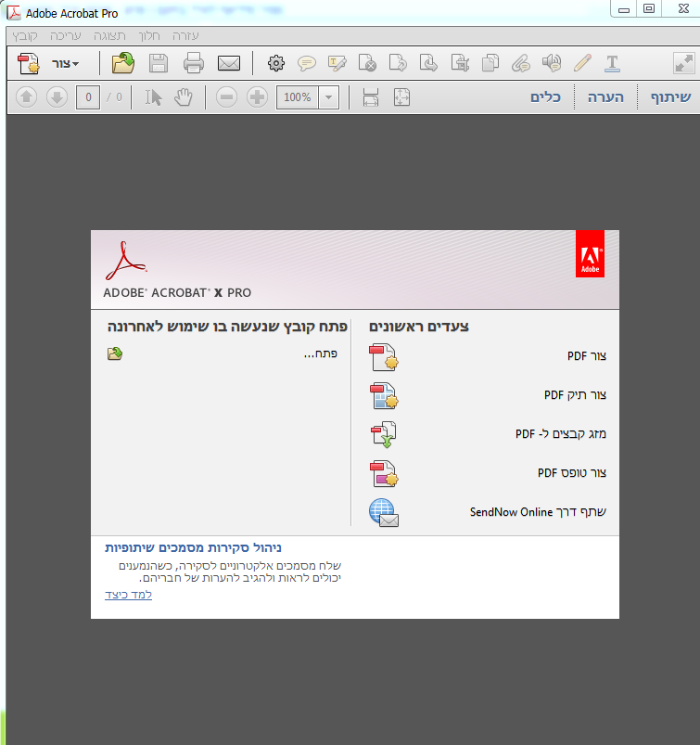Click the PDF form icon in welcome panel

[x=384, y=474]
